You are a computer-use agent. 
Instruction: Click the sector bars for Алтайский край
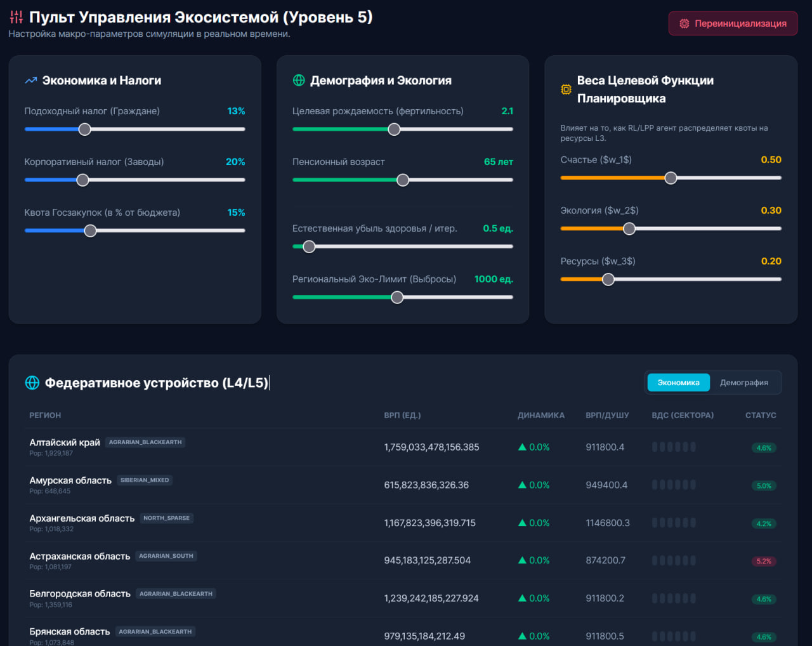pyautogui.click(x=674, y=447)
